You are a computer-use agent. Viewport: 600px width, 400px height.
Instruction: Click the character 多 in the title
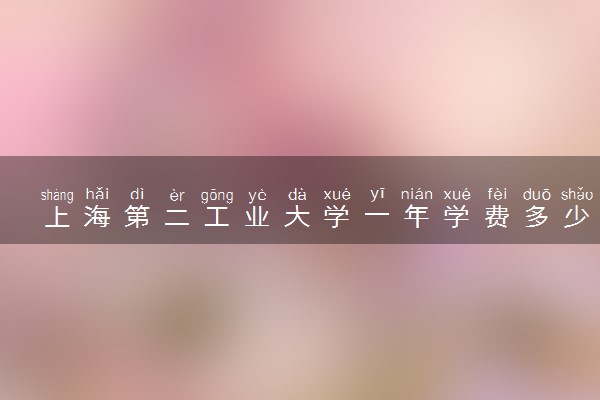point(537,216)
